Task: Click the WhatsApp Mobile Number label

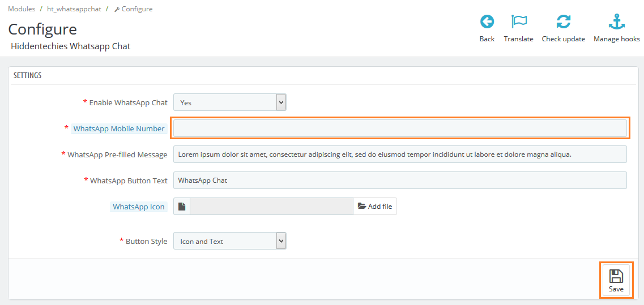Action: (119, 128)
